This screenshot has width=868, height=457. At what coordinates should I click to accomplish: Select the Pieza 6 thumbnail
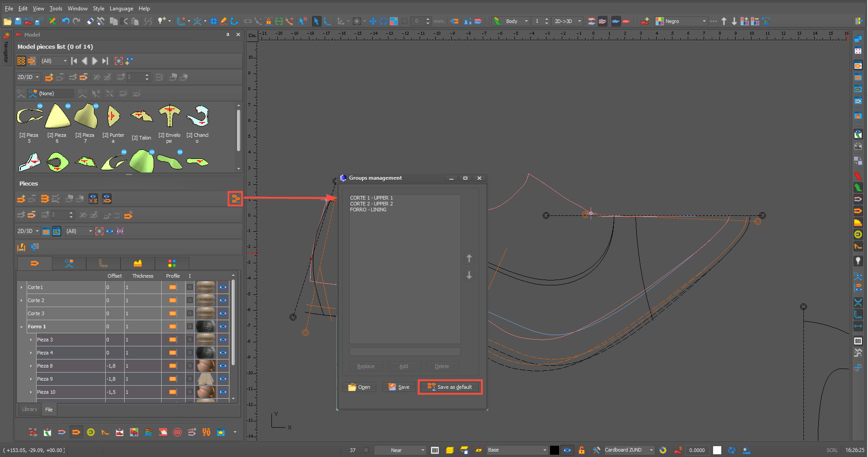point(57,117)
